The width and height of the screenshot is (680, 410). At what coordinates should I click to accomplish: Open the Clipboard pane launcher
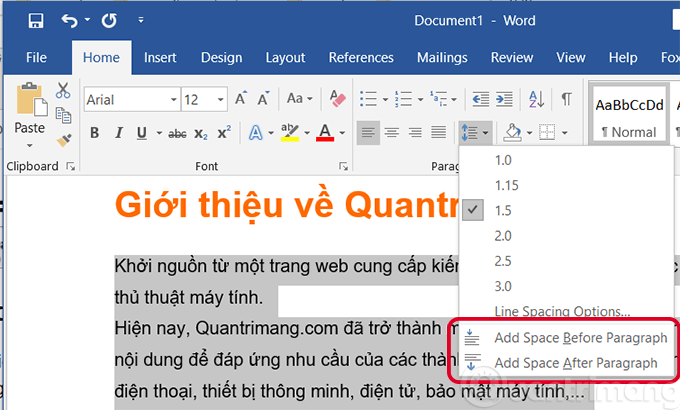70,166
